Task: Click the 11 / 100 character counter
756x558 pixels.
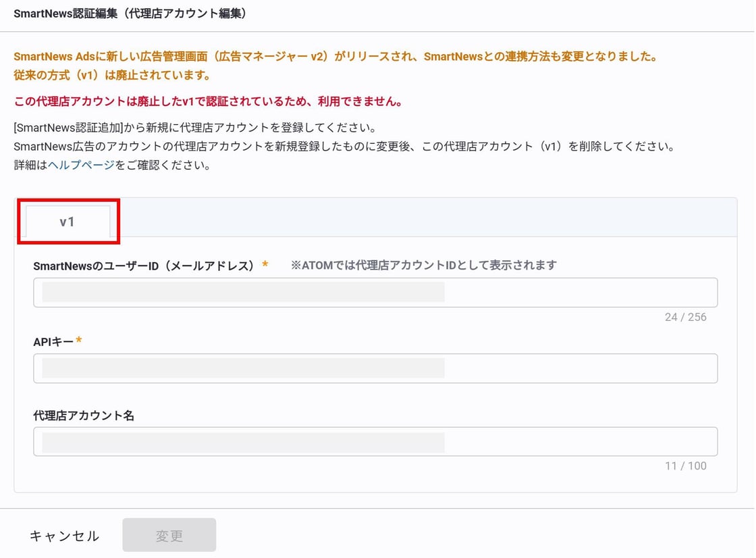Action: [x=685, y=466]
